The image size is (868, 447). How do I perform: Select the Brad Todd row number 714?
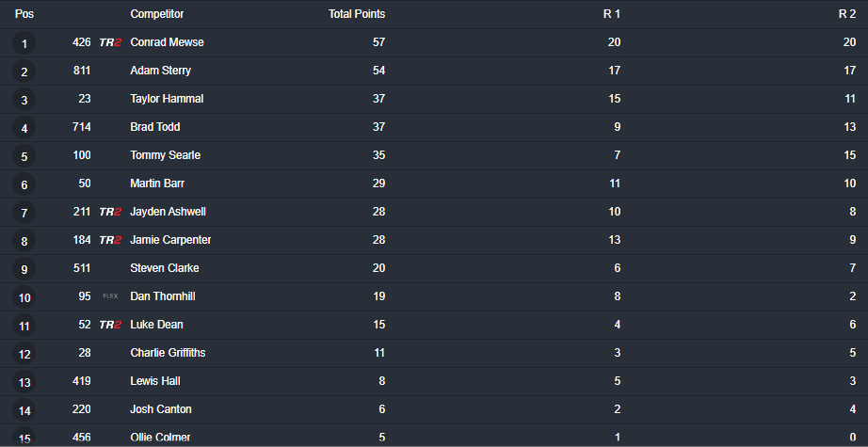pyautogui.click(x=81, y=127)
